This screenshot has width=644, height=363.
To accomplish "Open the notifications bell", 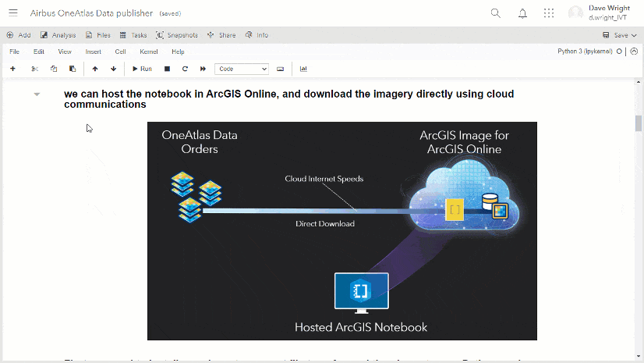I will [x=522, y=13].
